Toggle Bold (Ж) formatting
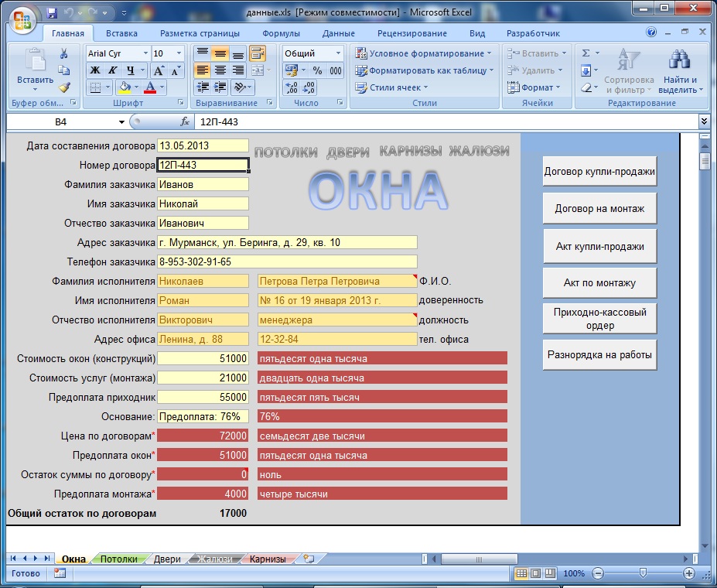 (95, 70)
